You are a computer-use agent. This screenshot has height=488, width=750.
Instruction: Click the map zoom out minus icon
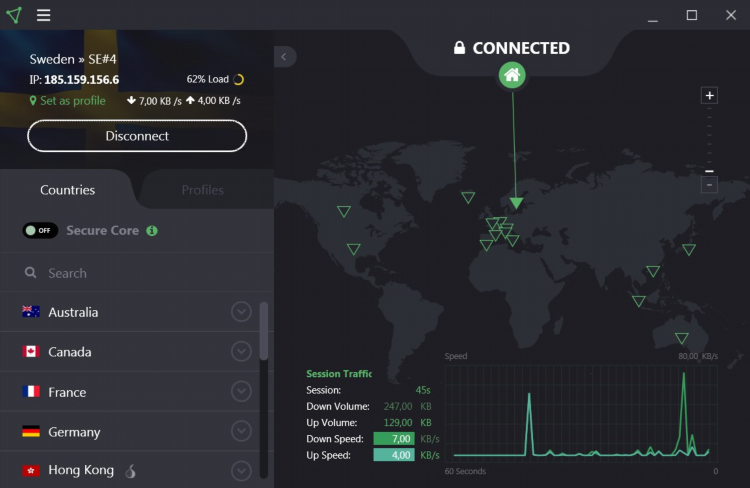tap(709, 185)
